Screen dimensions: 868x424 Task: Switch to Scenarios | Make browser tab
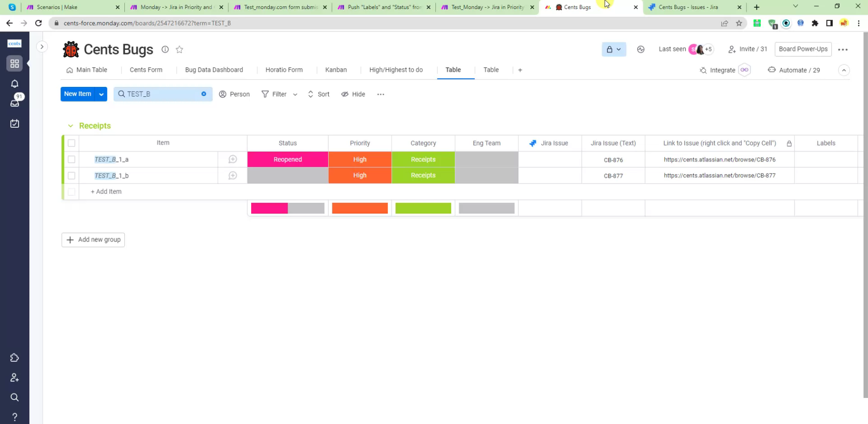coord(73,7)
